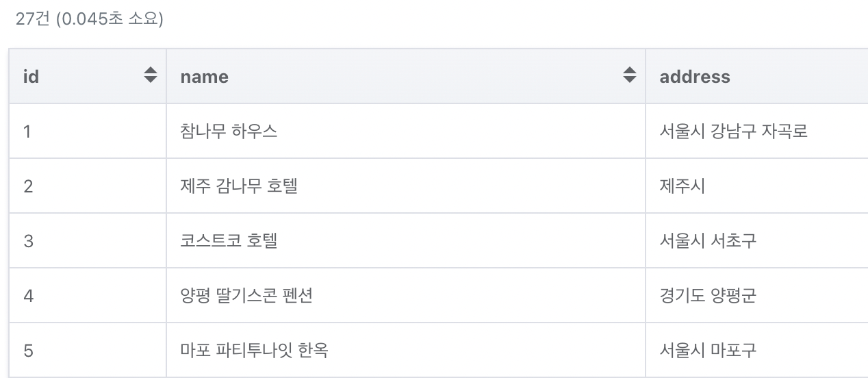The image size is (868, 378).
Task: Click the 서울시 마포구 address cell
Action: pos(757,350)
